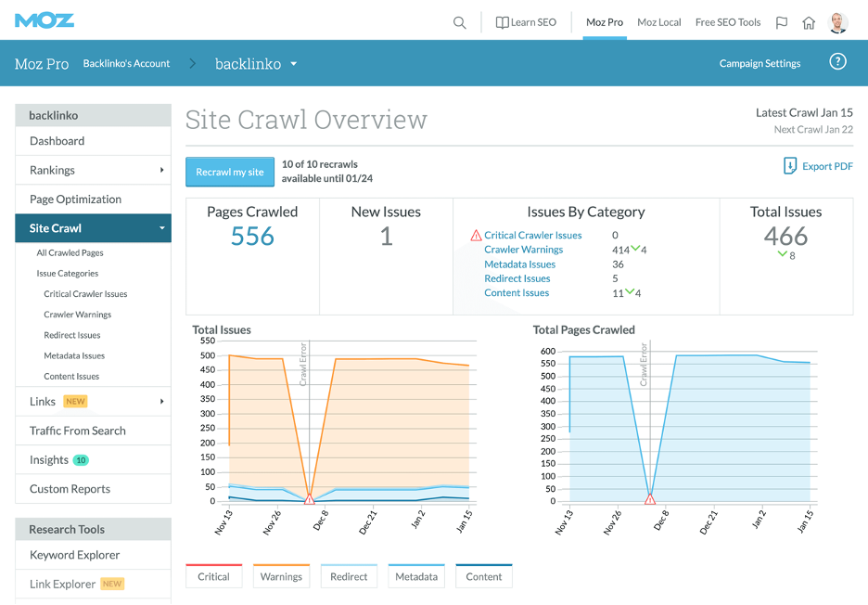868x605 pixels.
Task: Toggle the Metadata series legend
Action: 416,576
